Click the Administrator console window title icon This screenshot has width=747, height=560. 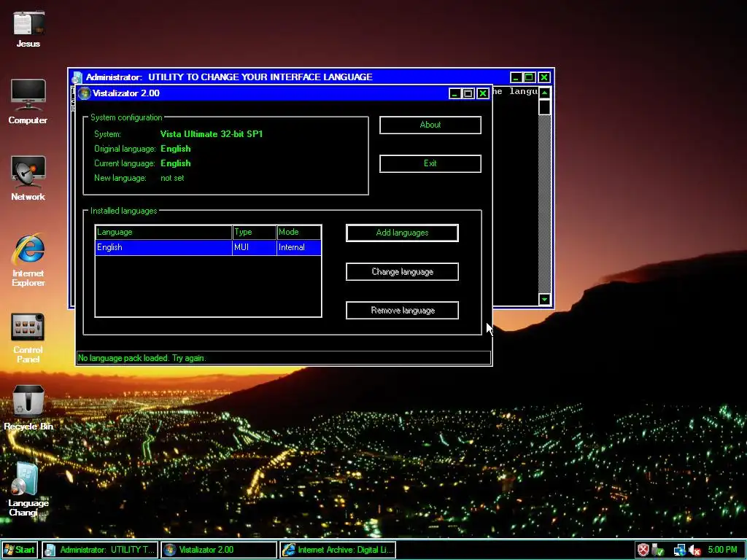pos(77,77)
